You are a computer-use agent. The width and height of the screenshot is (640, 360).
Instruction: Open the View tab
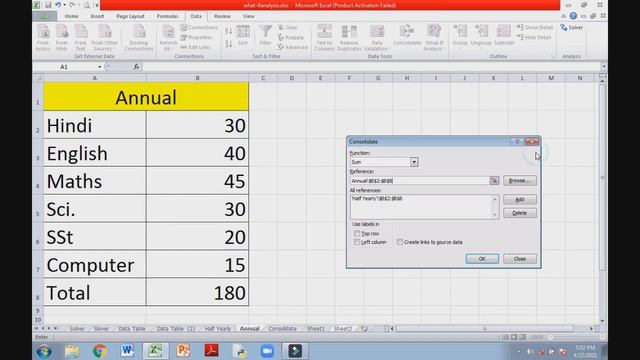[x=248, y=16]
